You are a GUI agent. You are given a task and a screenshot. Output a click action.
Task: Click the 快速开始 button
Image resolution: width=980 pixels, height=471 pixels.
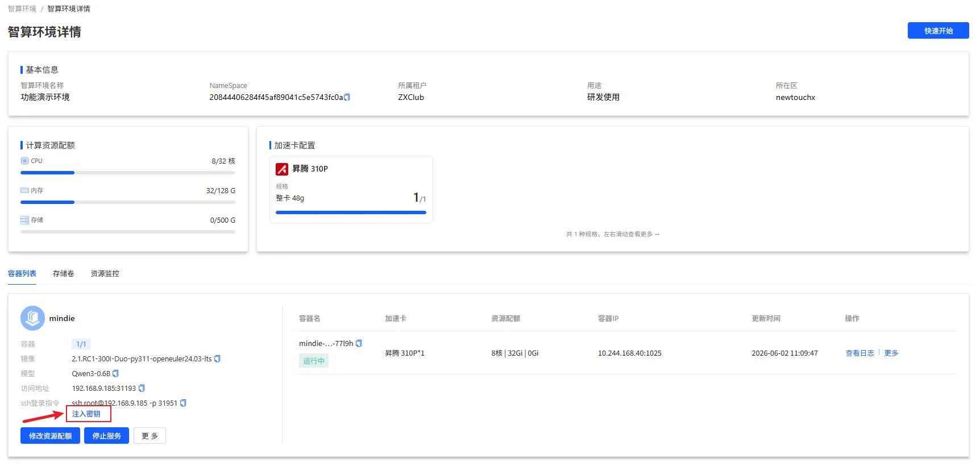tap(938, 31)
